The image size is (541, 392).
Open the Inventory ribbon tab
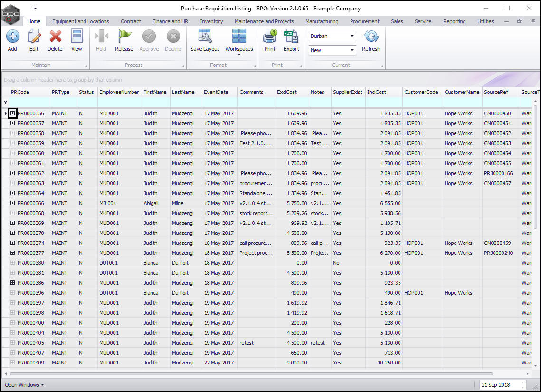(x=211, y=21)
